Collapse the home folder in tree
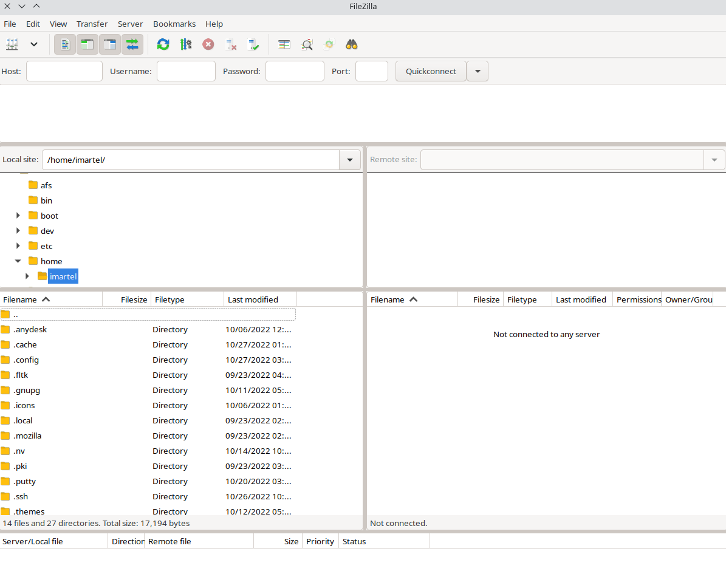 (18, 261)
